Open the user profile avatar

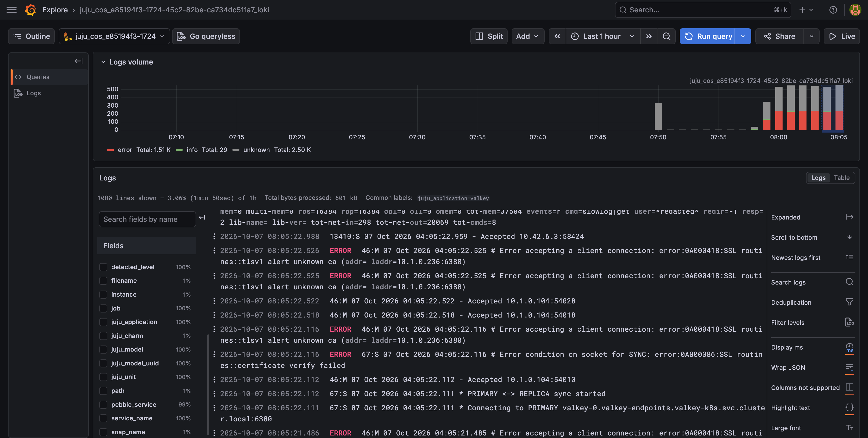pos(855,10)
